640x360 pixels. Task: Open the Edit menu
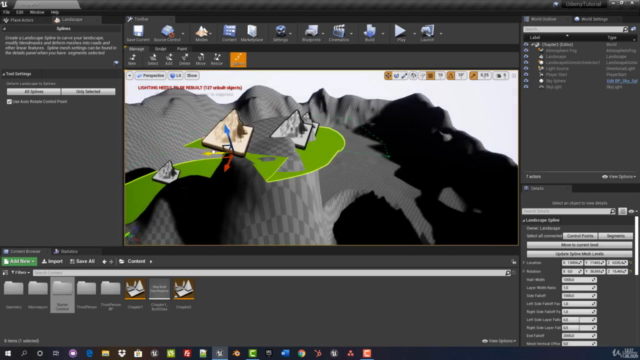(x=19, y=12)
